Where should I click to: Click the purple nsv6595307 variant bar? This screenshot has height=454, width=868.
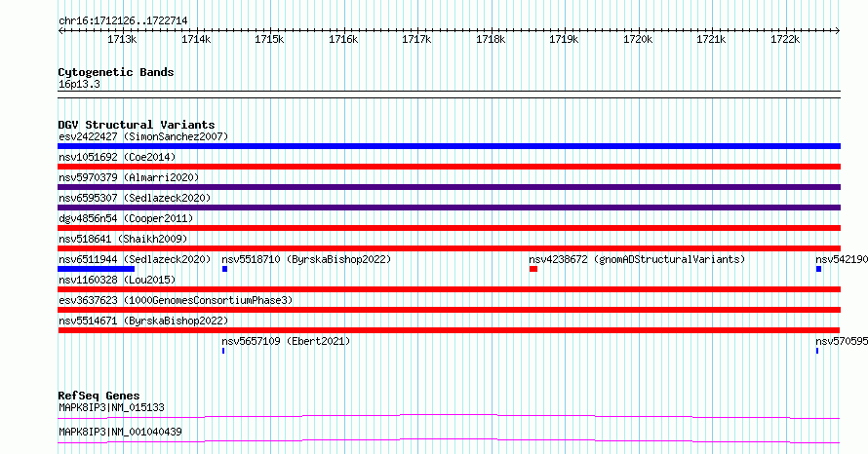pyautogui.click(x=449, y=208)
